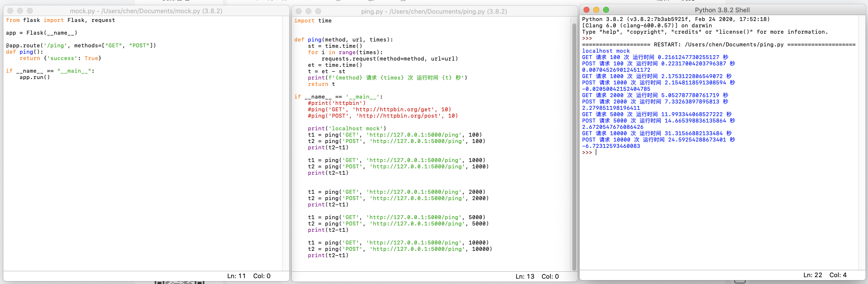This screenshot has height=284, width=868.
Task: Click the GET 10000 requests output line
Action: pos(657,134)
